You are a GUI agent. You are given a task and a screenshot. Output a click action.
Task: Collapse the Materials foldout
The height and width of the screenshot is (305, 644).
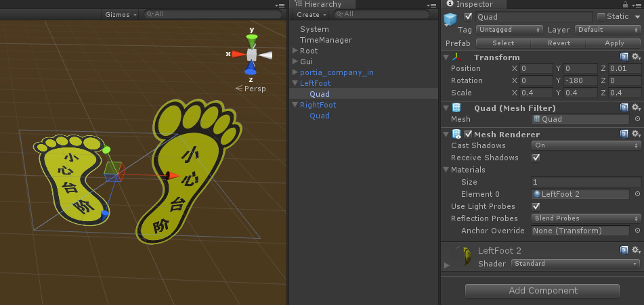(446, 170)
